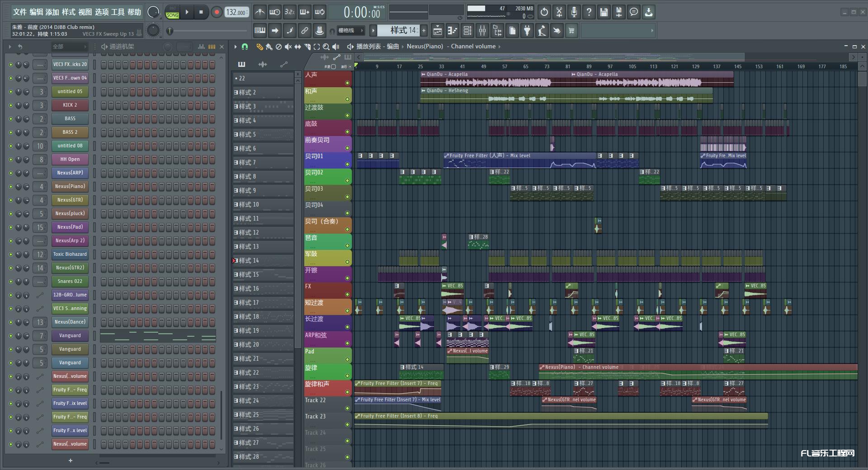Viewport: 868px width, 470px height.
Task: Select the playlist slice tool
Action: 307,47
